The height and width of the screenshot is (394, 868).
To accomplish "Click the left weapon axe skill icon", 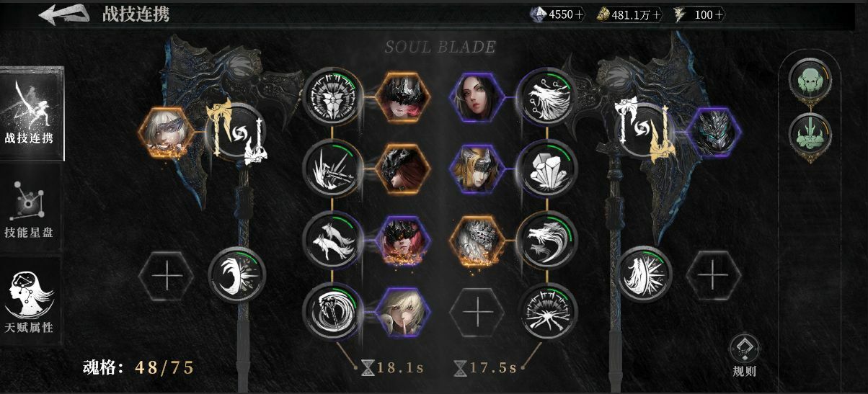I will click(x=237, y=133).
